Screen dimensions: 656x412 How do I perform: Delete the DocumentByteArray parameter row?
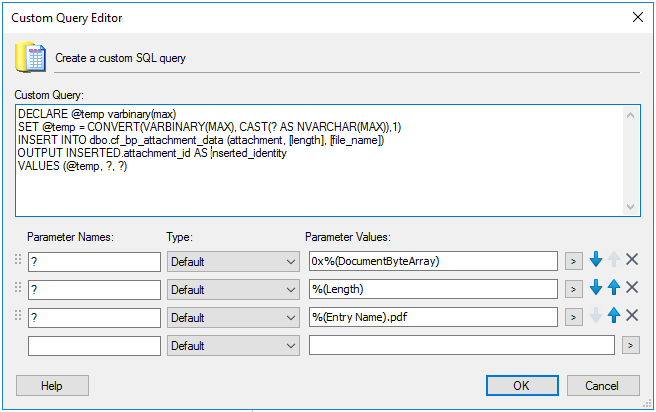pos(632,260)
